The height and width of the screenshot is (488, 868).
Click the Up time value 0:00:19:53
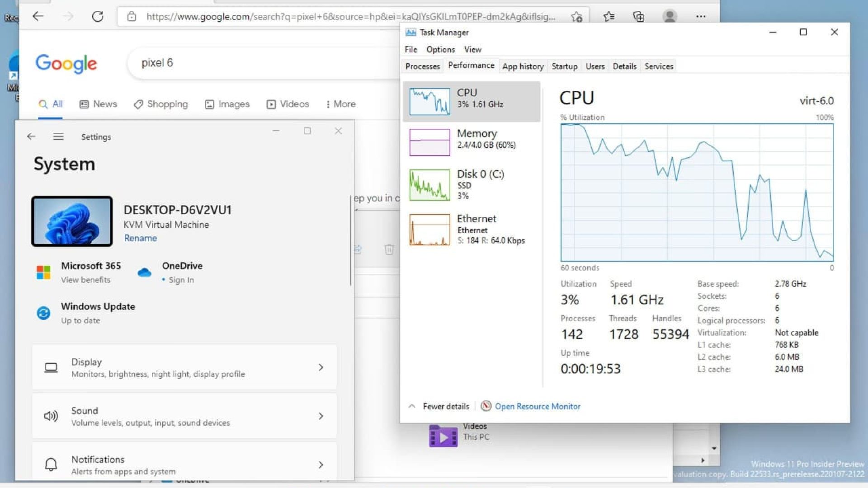[590, 369]
